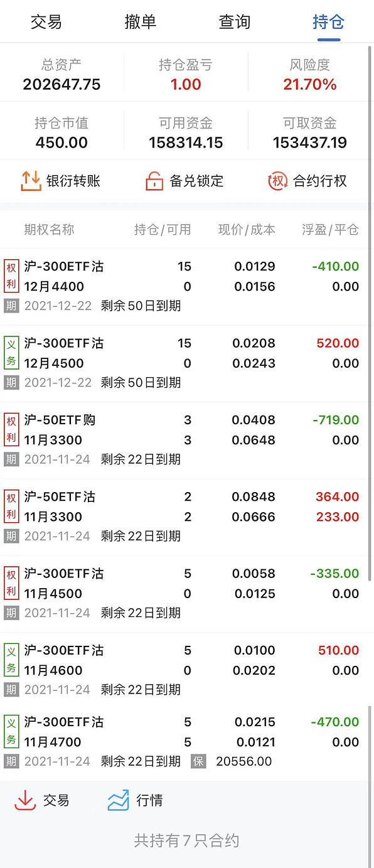Tap the 总资产 202647.75 summary
The height and width of the screenshot is (868, 374).
(61, 75)
